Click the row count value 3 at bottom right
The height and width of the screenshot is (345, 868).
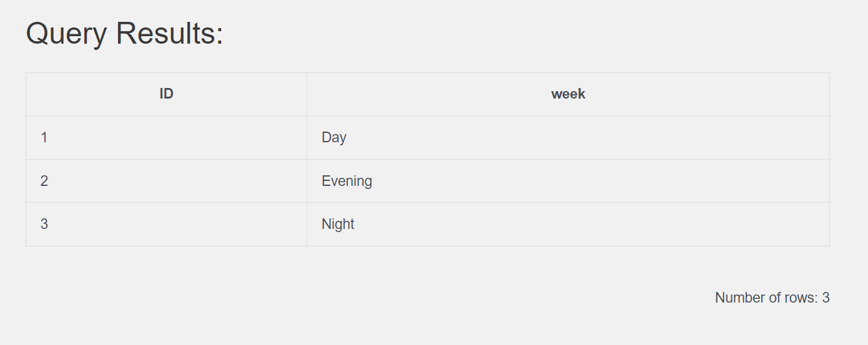click(826, 298)
